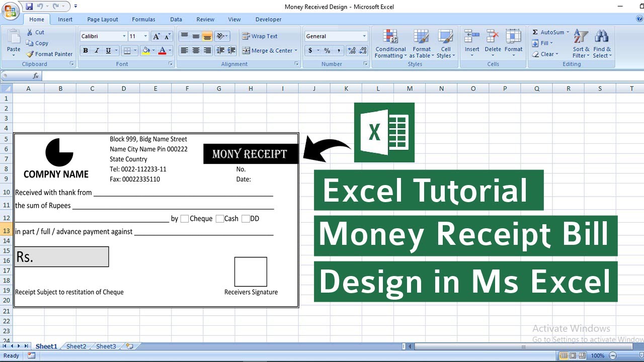Viewport: 644px width, 362px height.
Task: Toggle bottom align button
Action: click(207, 36)
